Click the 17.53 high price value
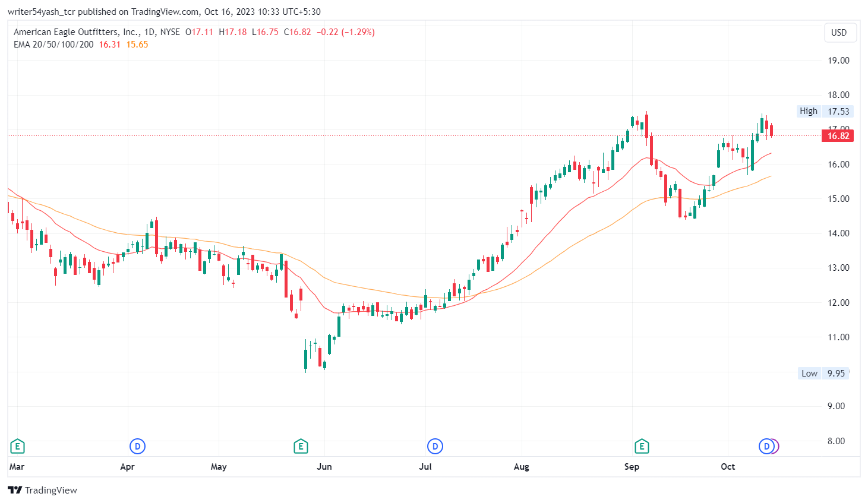Screen dimensions: 868x503 (x=838, y=111)
